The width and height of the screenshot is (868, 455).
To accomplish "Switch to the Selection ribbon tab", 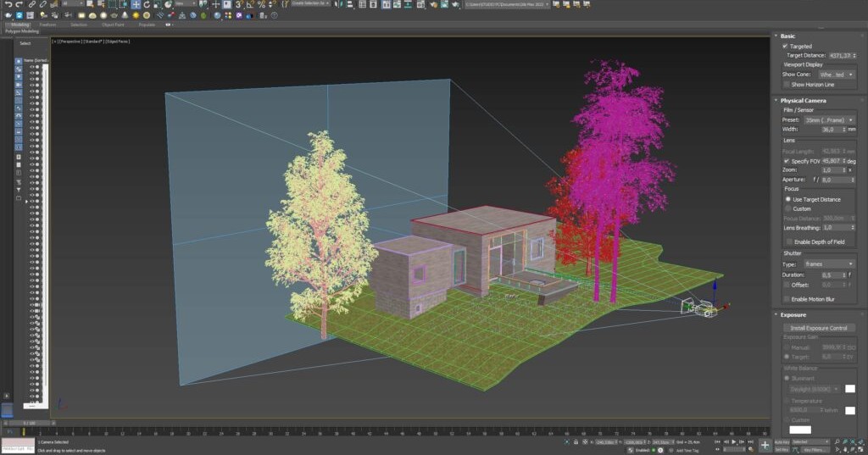I will click(79, 25).
